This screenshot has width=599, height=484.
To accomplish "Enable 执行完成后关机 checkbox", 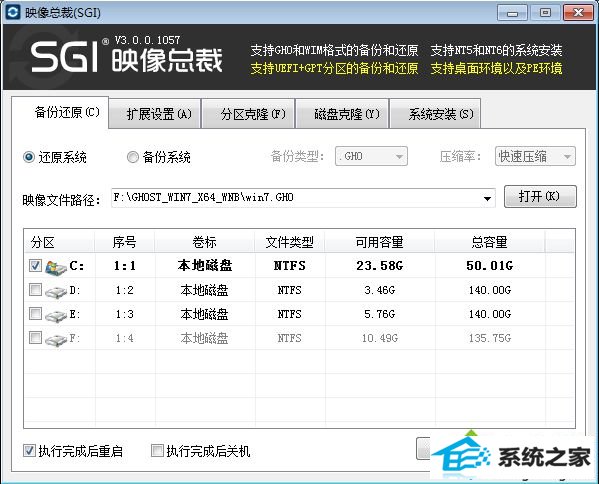I will coord(157,451).
